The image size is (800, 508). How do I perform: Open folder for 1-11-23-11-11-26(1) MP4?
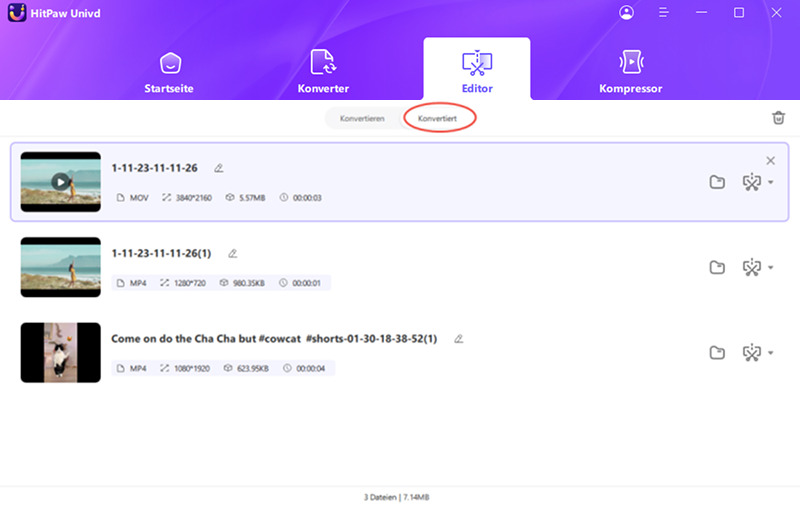pos(717,268)
